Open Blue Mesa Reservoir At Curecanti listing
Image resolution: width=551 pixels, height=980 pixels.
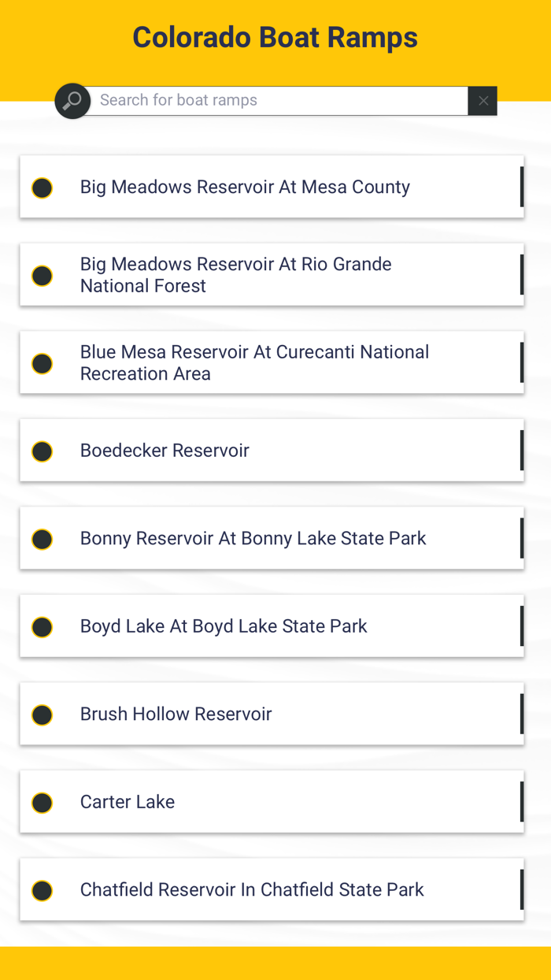[x=272, y=362]
